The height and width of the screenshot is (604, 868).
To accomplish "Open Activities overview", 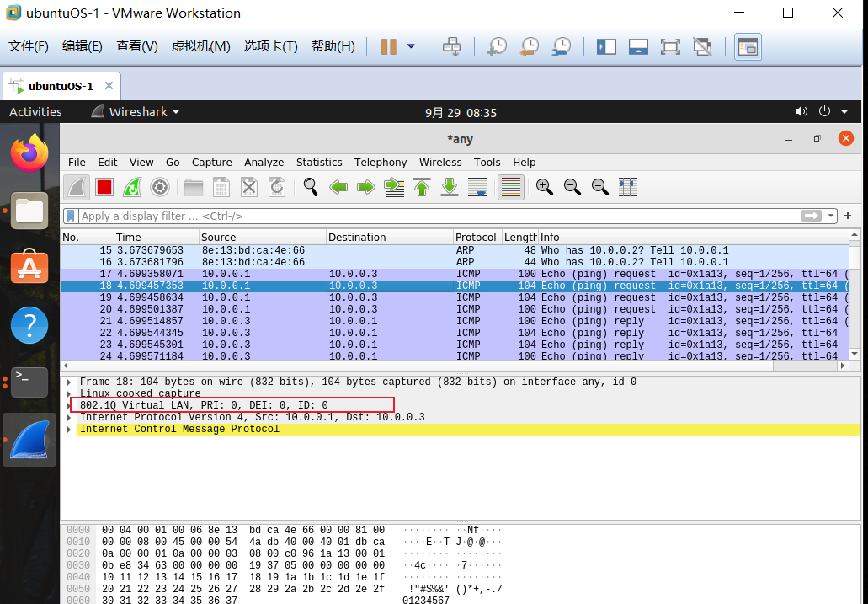I will (35, 112).
